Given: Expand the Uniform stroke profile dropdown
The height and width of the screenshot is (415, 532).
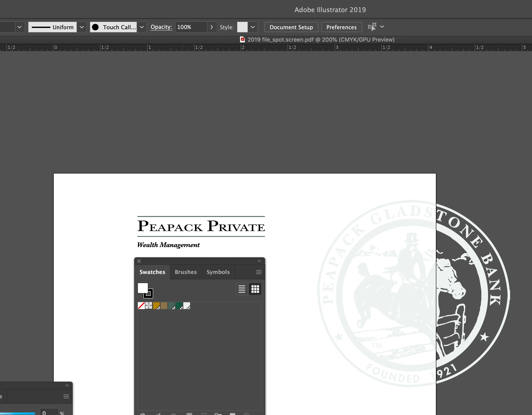Looking at the screenshot, I should pyautogui.click(x=82, y=27).
